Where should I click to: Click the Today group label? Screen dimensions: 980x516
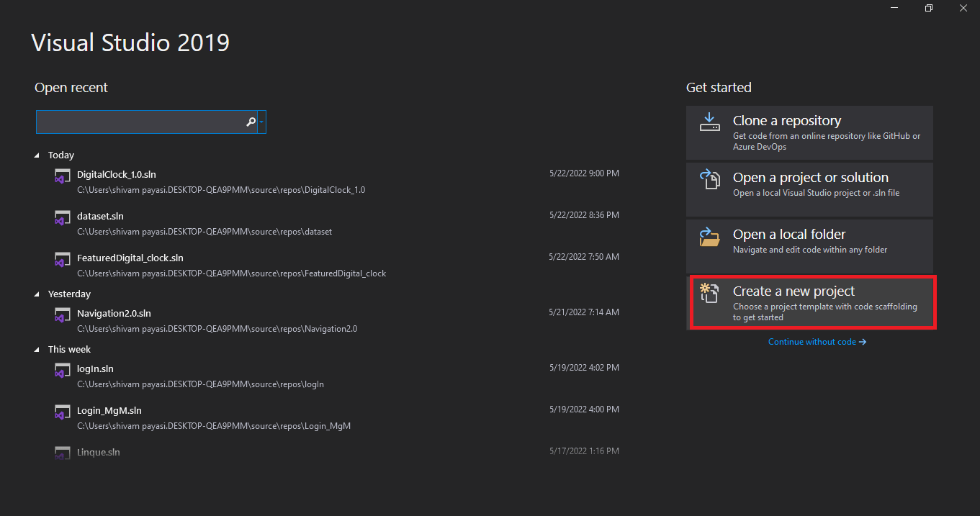pyautogui.click(x=61, y=155)
